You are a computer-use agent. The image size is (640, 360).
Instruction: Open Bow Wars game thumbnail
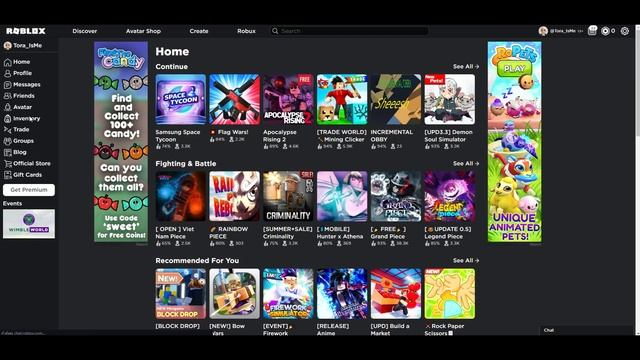234,293
